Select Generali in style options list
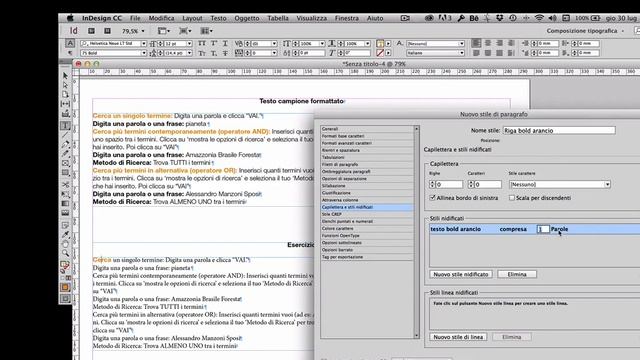Image resolution: width=640 pixels, height=360 pixels. click(367, 129)
